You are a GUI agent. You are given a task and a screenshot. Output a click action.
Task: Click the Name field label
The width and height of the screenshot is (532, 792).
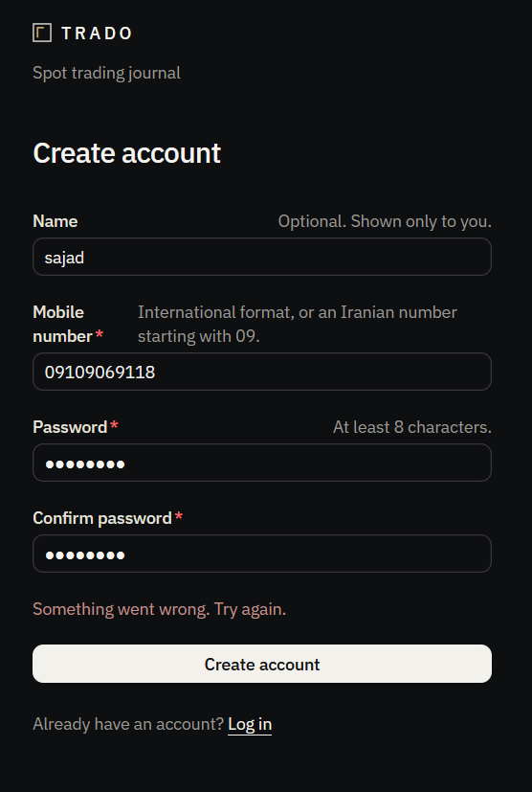(55, 221)
